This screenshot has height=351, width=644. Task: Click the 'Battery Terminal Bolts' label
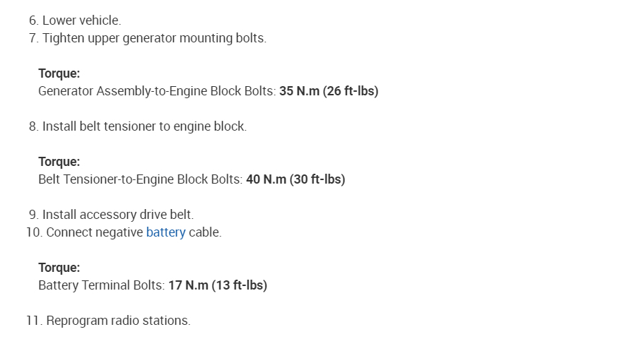click(x=101, y=285)
